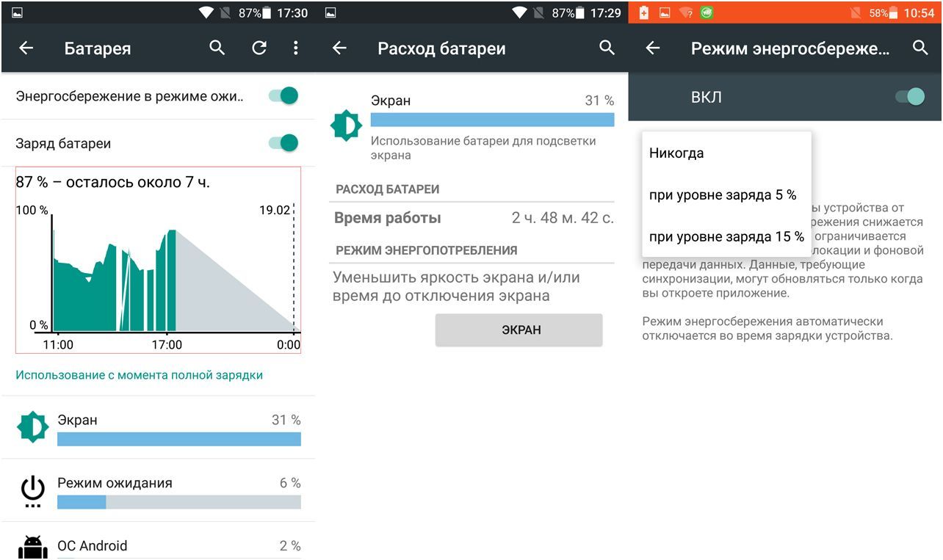Go back from Расход батареи screen
The width and height of the screenshot is (943, 560).
pos(339,48)
